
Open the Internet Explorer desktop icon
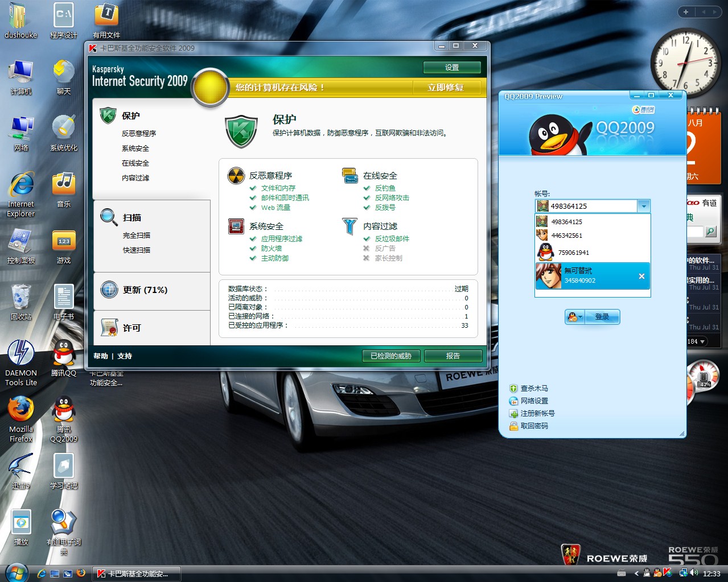[x=21, y=195]
